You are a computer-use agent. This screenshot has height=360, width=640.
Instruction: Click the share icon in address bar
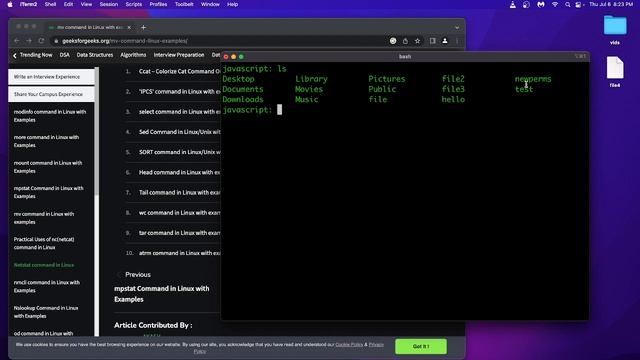(405, 41)
